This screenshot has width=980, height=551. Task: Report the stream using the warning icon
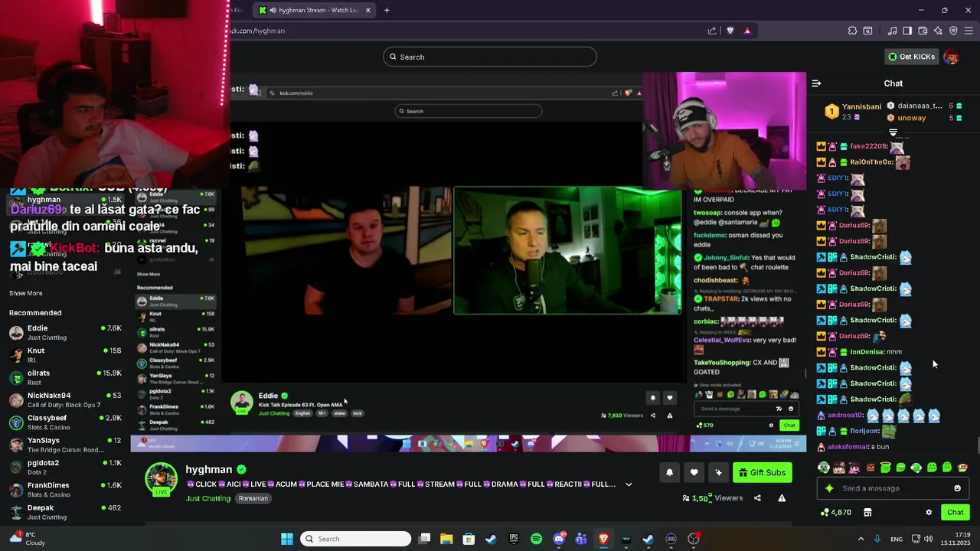782,498
